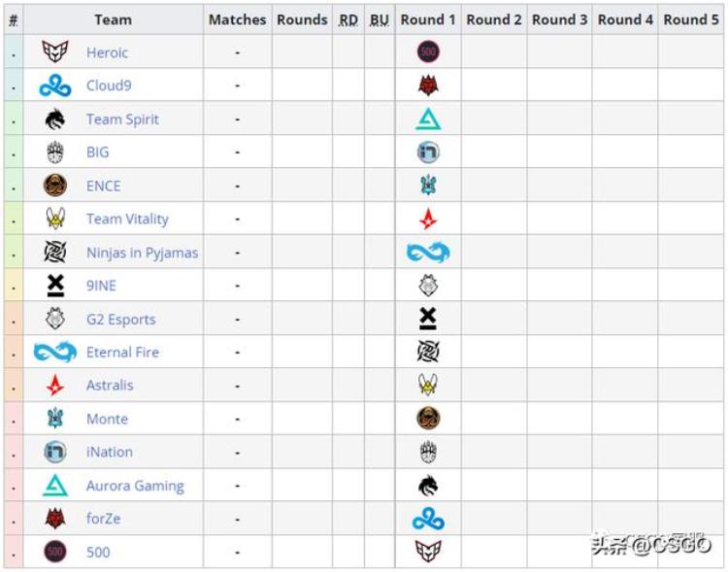Screen dimensions: 728x572
Task: Open the Aurora Gaming team link
Action: (135, 486)
